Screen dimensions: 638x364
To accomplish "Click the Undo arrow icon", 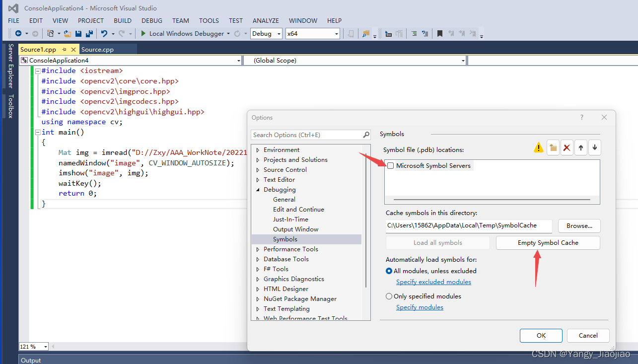I will [104, 34].
